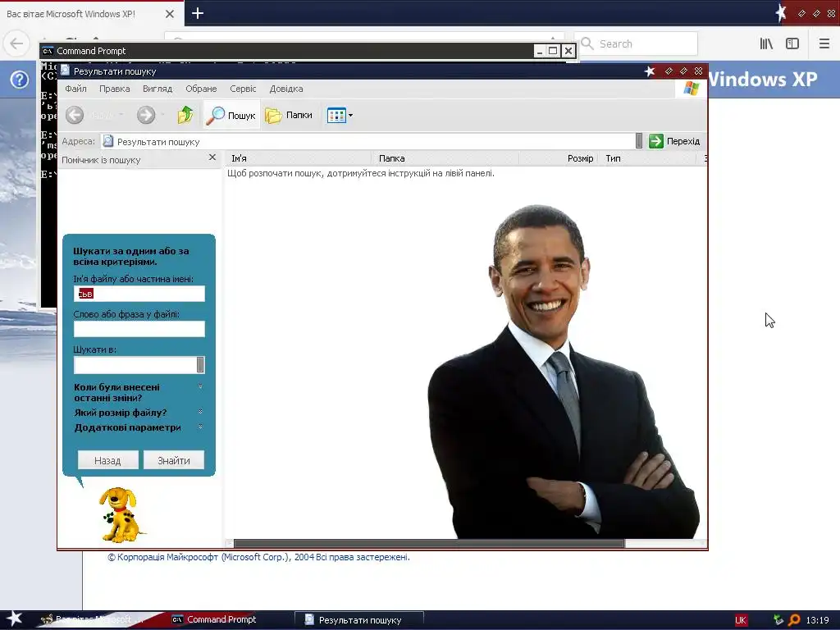The width and height of the screenshot is (840, 630).
Task: Click the star icon in search window title bar
Action: [650, 71]
